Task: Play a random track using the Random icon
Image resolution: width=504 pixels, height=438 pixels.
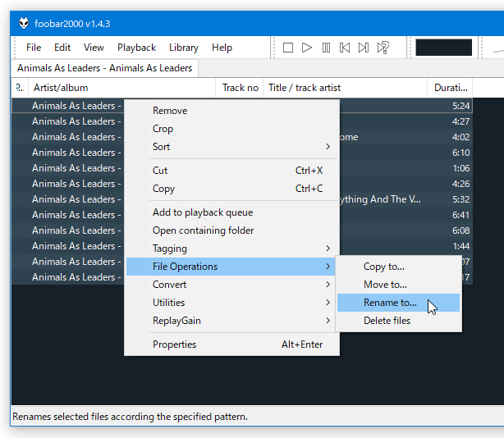Action: (x=383, y=48)
